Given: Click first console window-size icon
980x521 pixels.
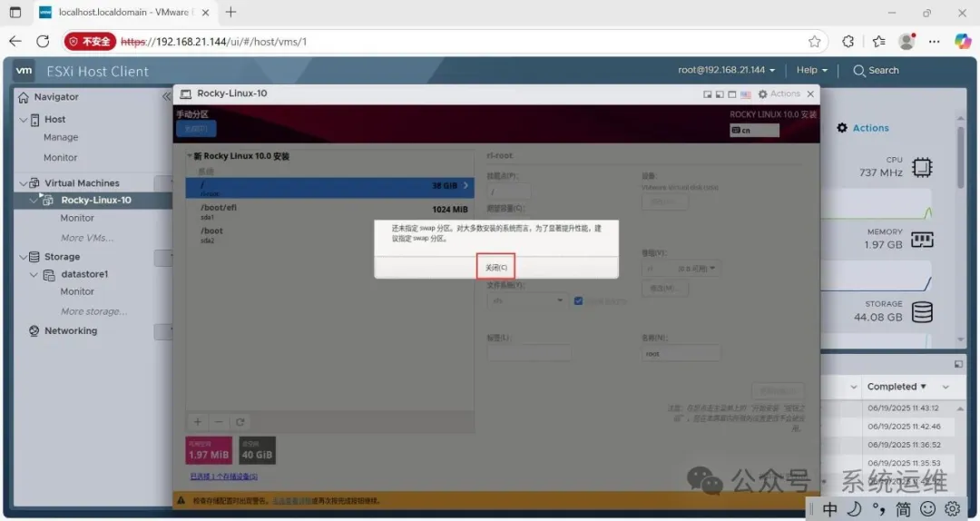Looking at the screenshot, I should coord(708,94).
